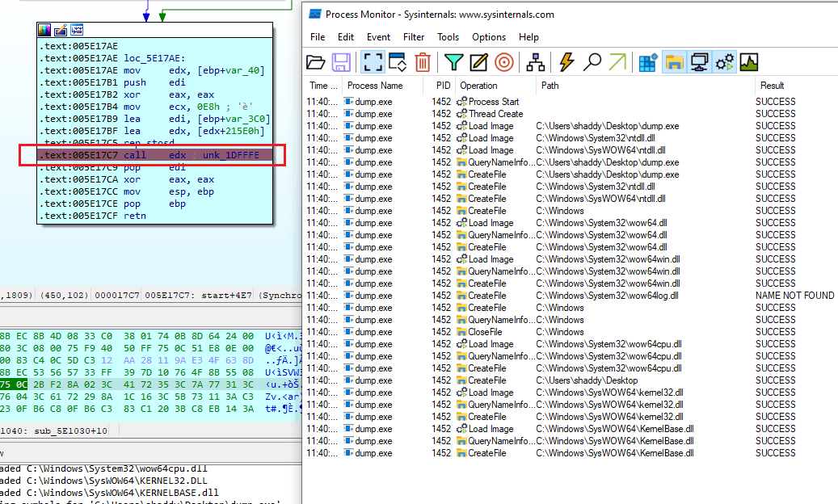Click the green Jump To arrow icon
This screenshot has width=838, height=504.
coord(617,62)
